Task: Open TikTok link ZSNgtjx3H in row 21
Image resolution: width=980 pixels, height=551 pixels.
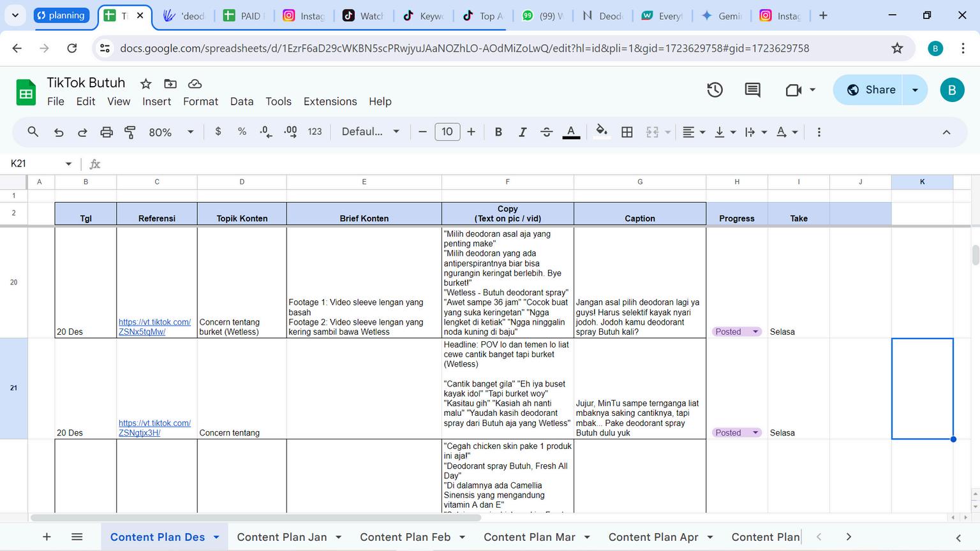Action: pos(154,428)
